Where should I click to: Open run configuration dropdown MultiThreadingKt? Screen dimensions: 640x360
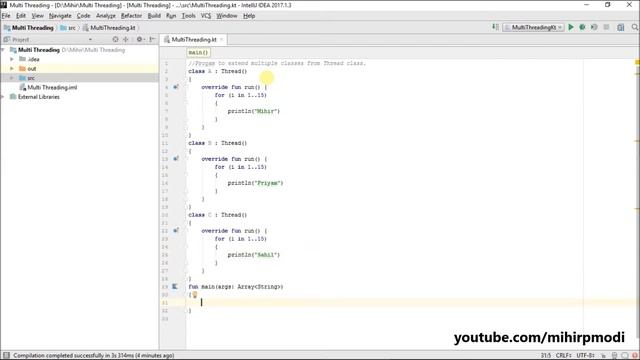[x=533, y=27]
